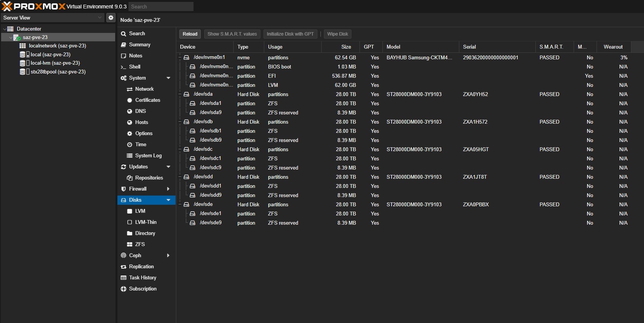This screenshot has width=644, height=323.
Task: Collapse the /dev/nvme0n1 device tree
Action: click(180, 57)
